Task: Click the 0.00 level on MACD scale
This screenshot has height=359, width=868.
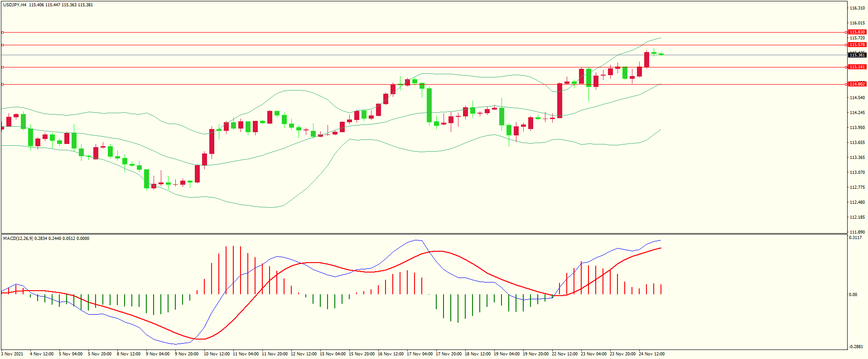Action: pyautogui.click(x=853, y=295)
